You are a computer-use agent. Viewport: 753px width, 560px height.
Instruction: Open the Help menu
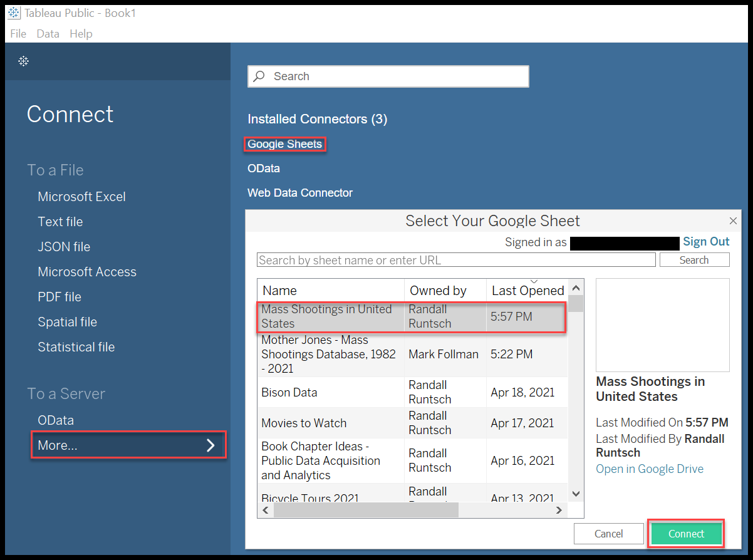[81, 34]
